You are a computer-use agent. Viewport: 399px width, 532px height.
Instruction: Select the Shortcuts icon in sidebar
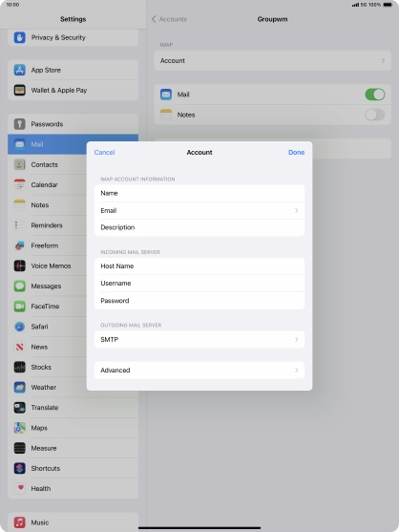pos(20,468)
